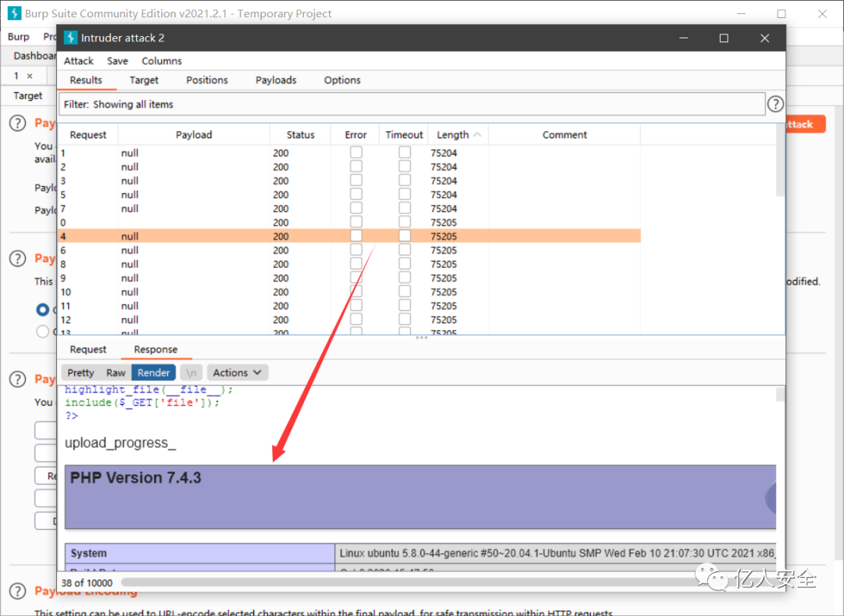844x616 pixels.
Task: Open the Columns menu
Action: tap(162, 61)
